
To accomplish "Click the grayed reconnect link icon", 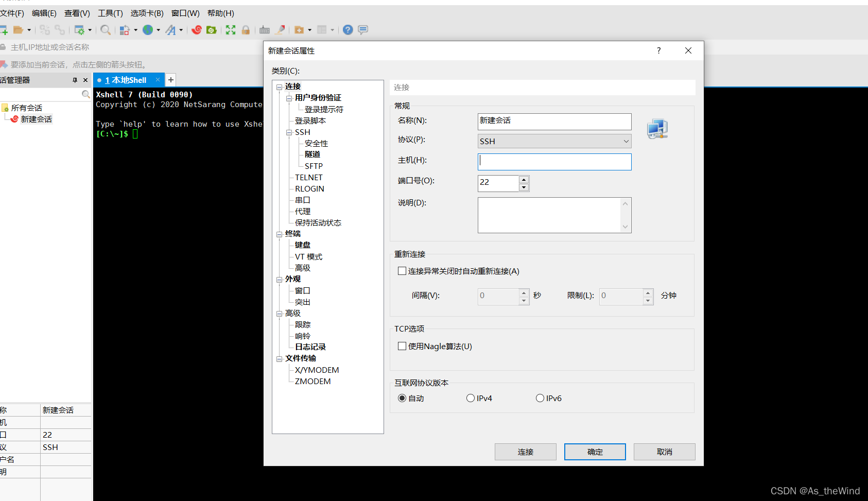I will pyautogui.click(x=60, y=30).
